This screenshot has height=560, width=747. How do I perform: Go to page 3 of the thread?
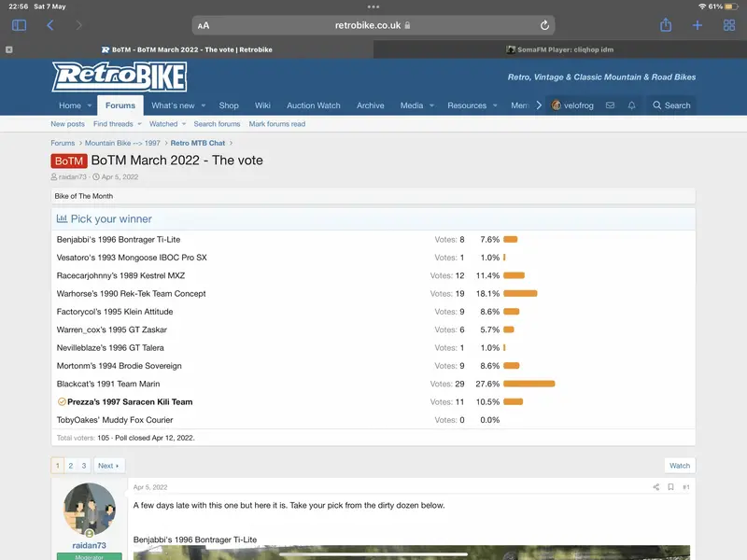click(x=84, y=465)
